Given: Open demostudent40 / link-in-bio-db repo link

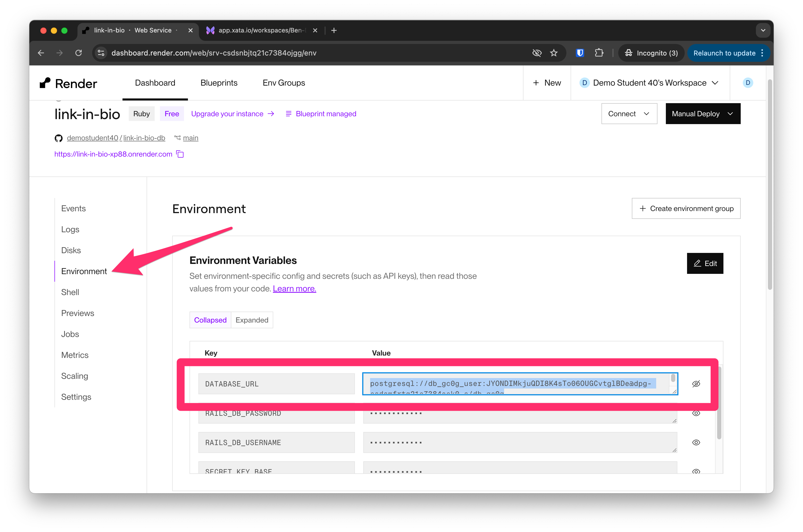Looking at the screenshot, I should pyautogui.click(x=116, y=138).
